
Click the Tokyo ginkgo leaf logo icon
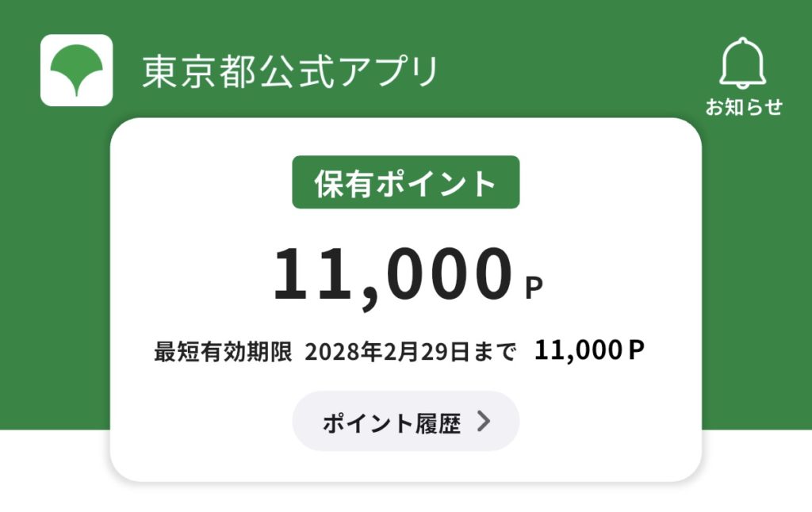pos(76,71)
